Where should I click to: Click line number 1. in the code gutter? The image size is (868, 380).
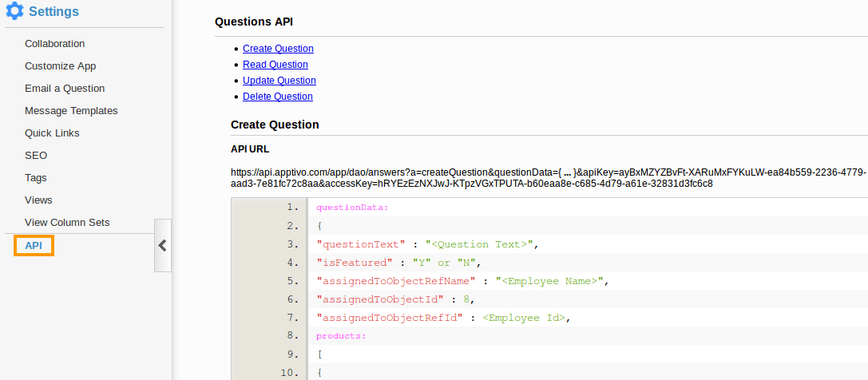293,208
